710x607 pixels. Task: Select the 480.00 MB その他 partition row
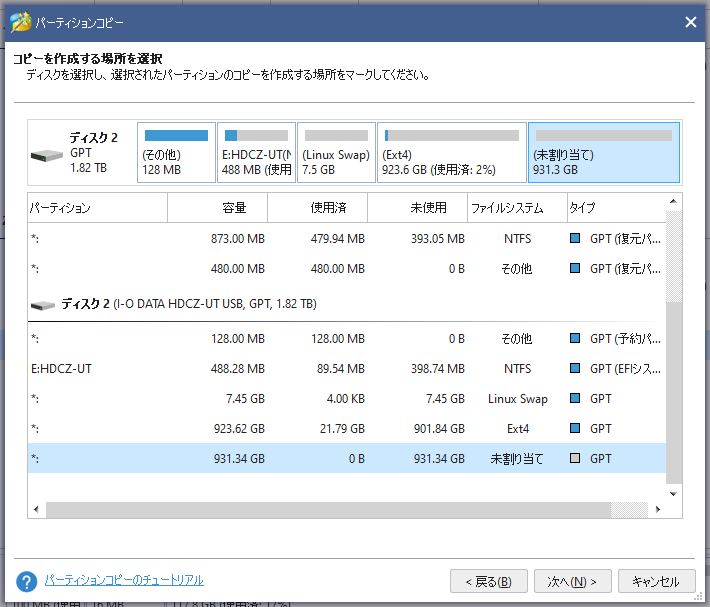tap(347, 268)
